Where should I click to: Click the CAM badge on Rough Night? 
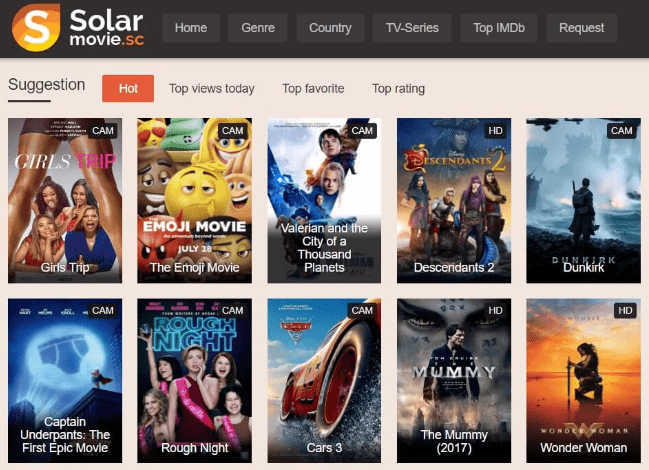[x=232, y=310]
